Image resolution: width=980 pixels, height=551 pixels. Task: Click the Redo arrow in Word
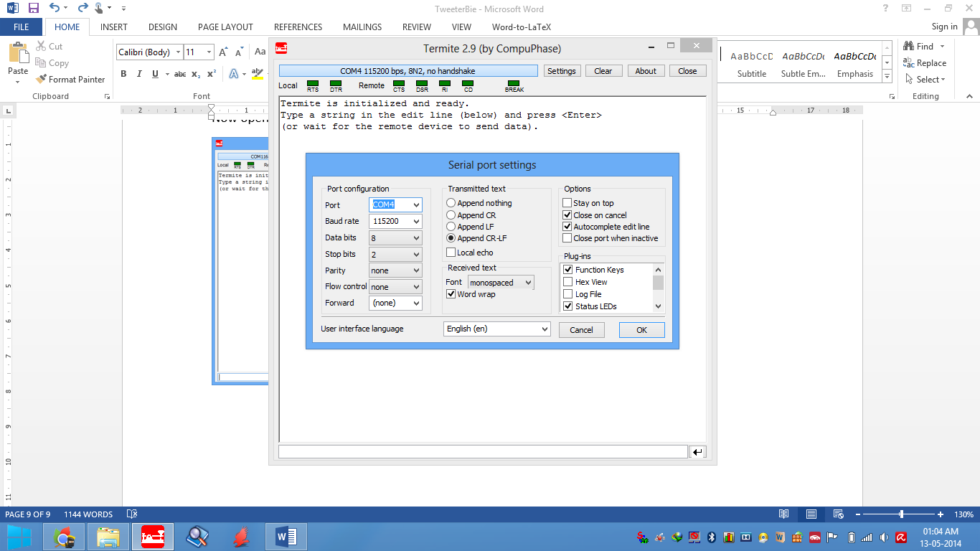82,9
